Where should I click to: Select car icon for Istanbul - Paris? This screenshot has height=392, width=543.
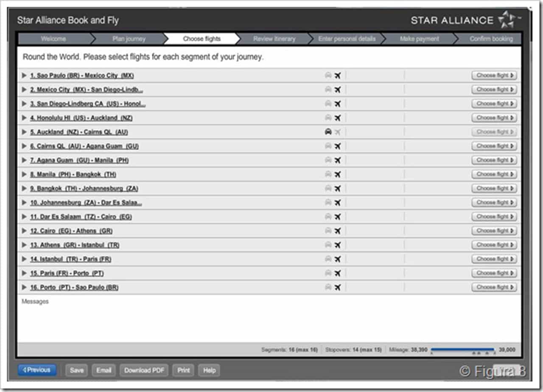[328, 259]
